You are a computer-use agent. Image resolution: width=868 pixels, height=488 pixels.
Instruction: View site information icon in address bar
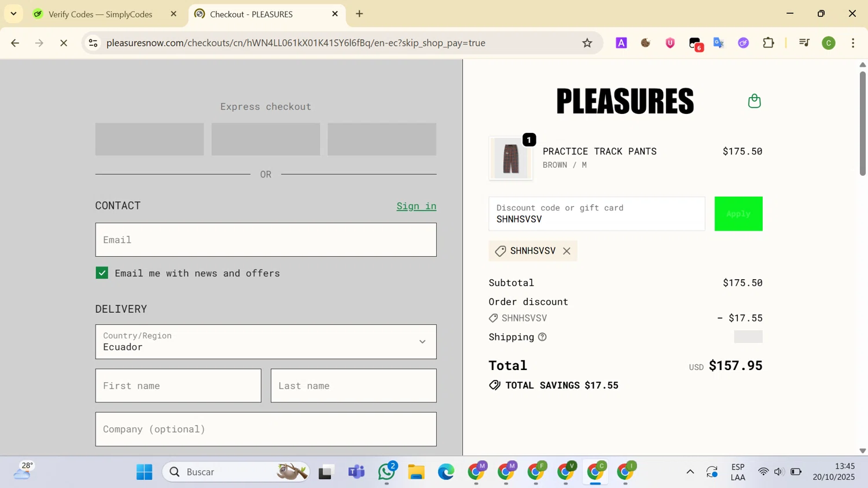tap(93, 43)
